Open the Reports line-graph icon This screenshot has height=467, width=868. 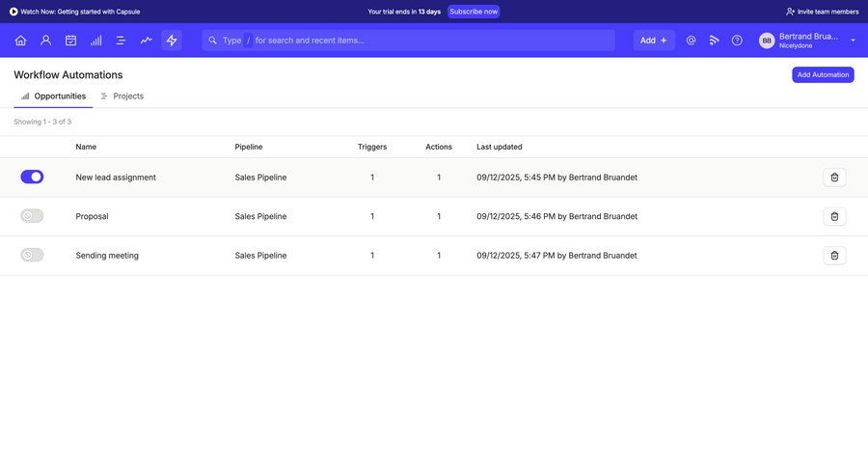pyautogui.click(x=146, y=41)
